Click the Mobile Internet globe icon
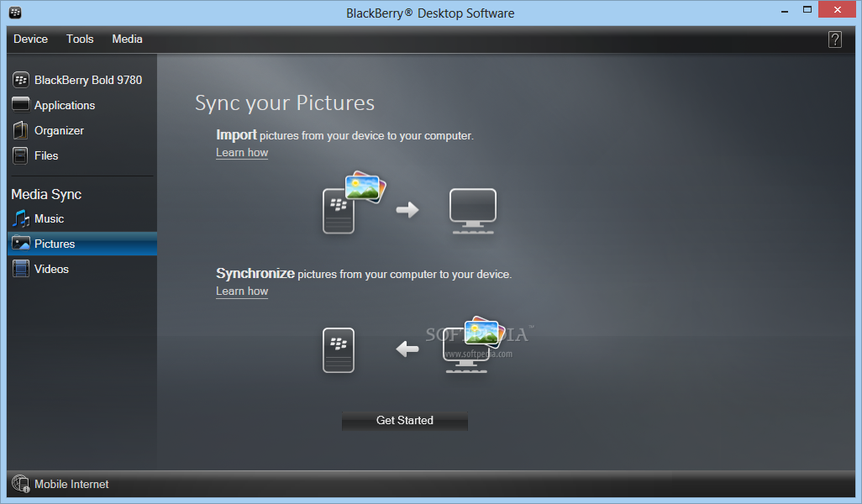The image size is (862, 504). pos(20,484)
